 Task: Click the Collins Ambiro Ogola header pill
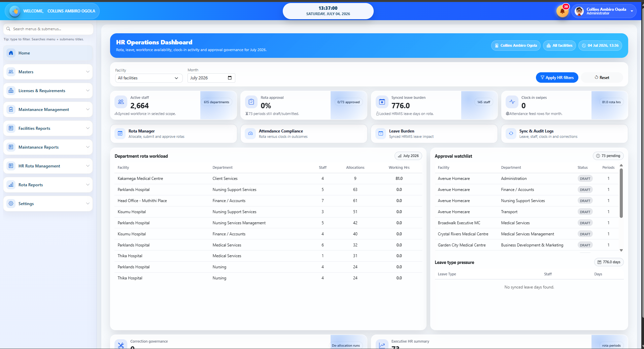516,45
